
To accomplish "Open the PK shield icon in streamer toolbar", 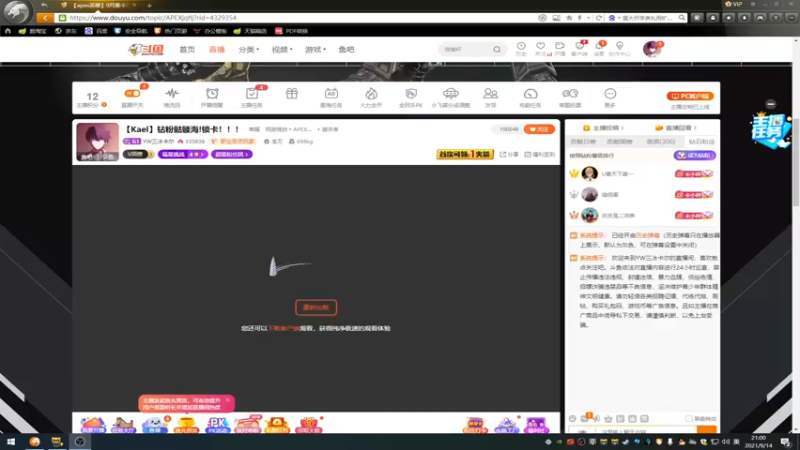I will click(411, 93).
